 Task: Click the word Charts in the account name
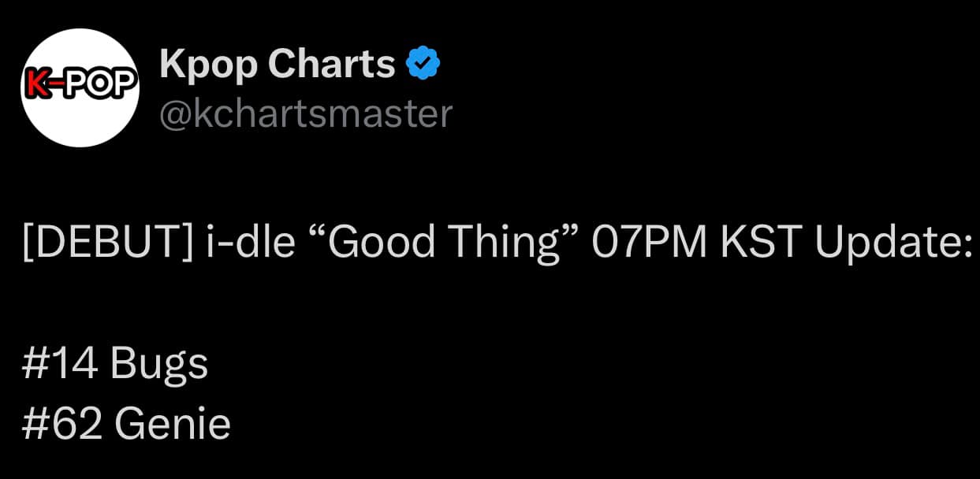331,65
